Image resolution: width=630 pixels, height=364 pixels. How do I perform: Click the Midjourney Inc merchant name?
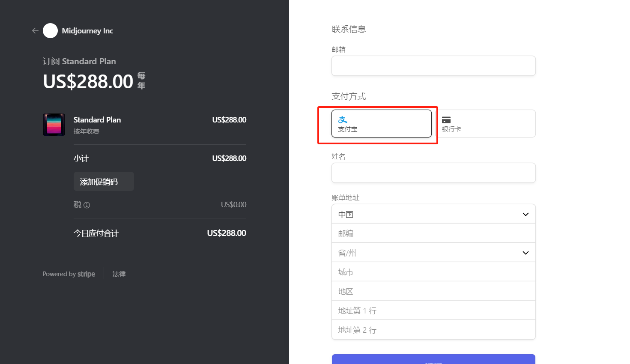coord(87,31)
